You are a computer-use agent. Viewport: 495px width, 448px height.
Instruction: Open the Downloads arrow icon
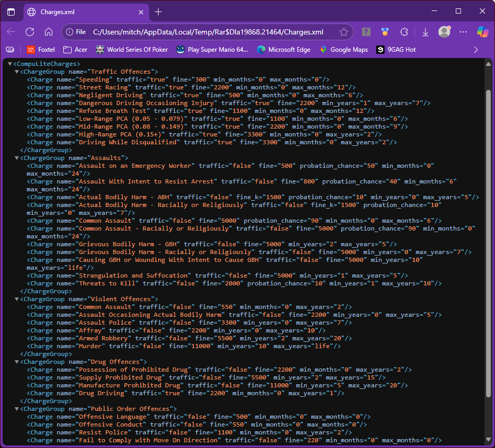(x=425, y=32)
